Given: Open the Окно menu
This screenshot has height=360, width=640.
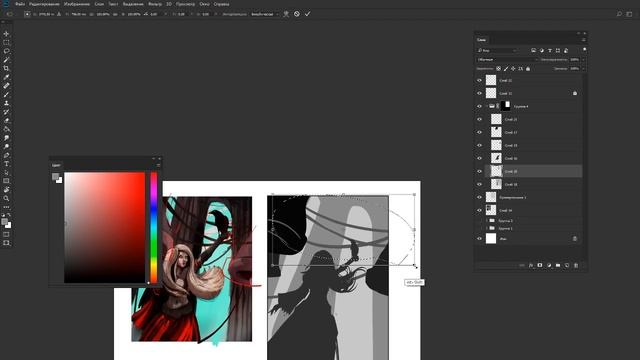Looking at the screenshot, I should pyautogui.click(x=204, y=4).
